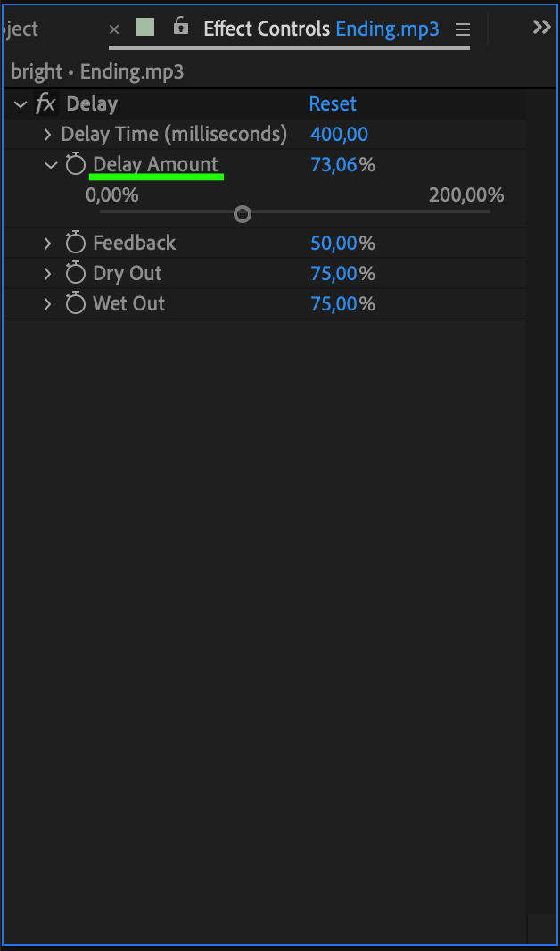The width and height of the screenshot is (560, 951).
Task: Open the Effect Controls panel menu
Action: click(x=462, y=29)
